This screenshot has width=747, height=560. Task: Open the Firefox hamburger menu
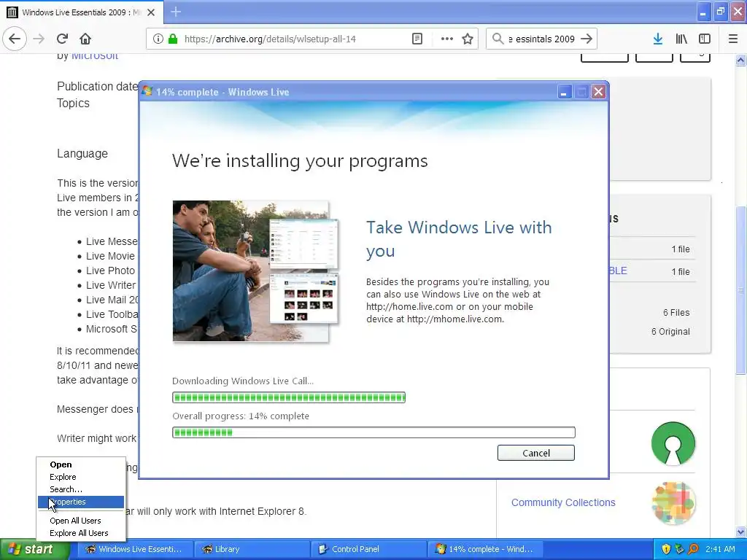(733, 39)
